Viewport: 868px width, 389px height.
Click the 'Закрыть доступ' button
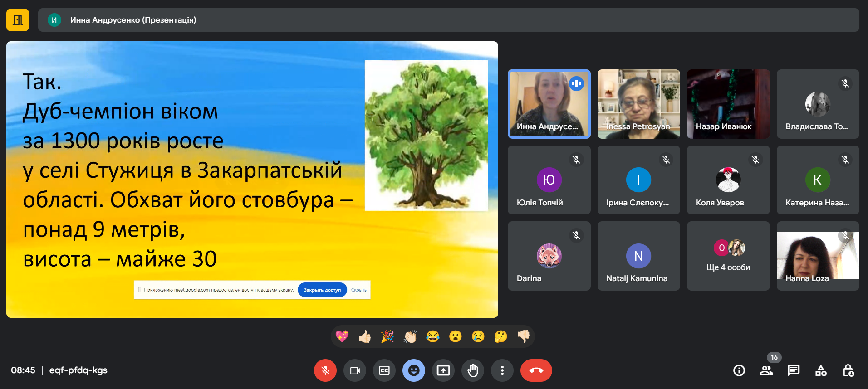tap(322, 290)
